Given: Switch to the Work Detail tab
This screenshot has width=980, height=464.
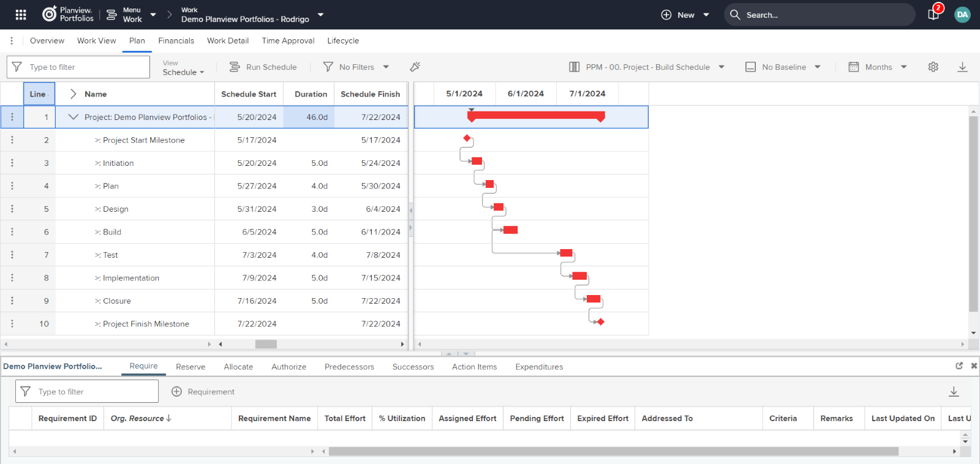Looking at the screenshot, I should 228,40.
